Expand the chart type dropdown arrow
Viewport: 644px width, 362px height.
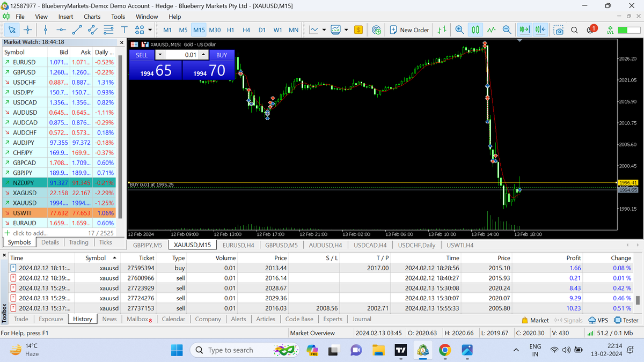(324, 30)
